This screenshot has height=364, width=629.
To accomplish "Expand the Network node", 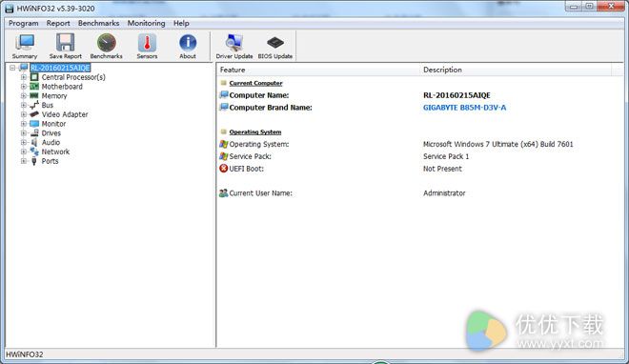I will pyautogui.click(x=24, y=152).
